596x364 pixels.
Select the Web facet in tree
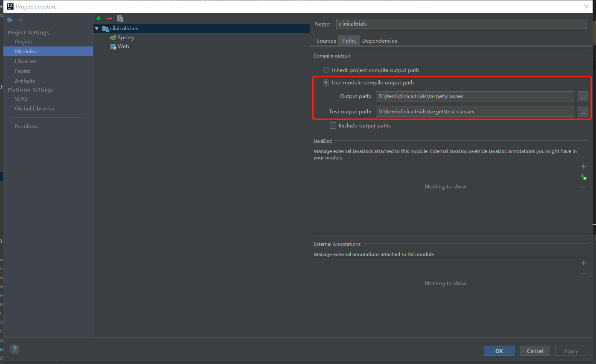(123, 46)
